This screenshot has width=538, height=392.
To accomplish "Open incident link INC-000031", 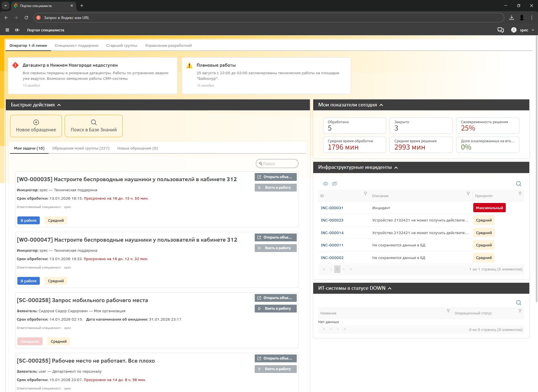I will coord(332,208).
